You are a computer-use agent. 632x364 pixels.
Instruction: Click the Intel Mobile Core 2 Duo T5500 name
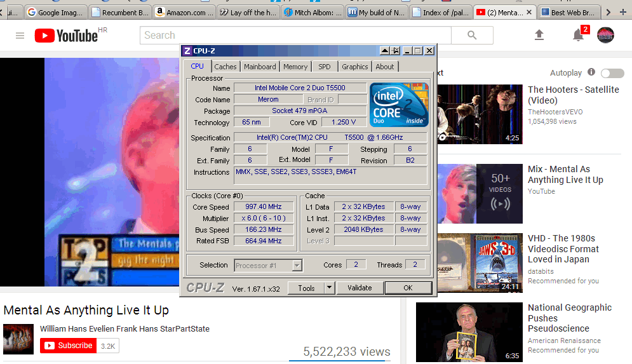point(300,88)
